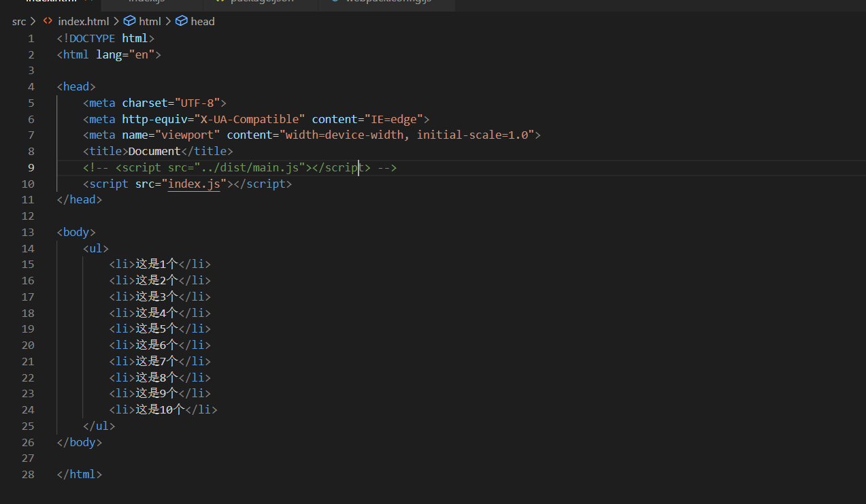Follow the underlined index.js script link

point(194,184)
